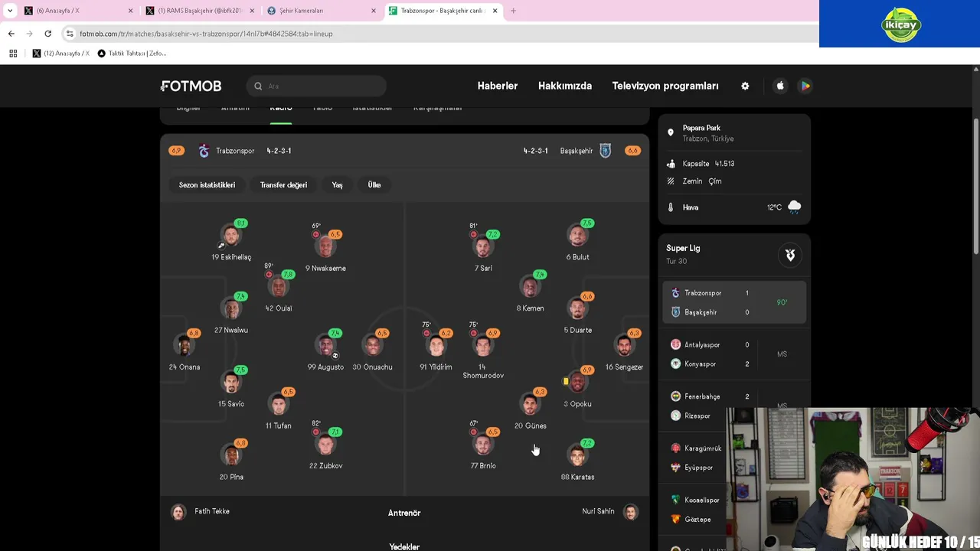This screenshot has width=980, height=551.
Task: Click the Başakşehir crest in lineup header
Action: pyautogui.click(x=605, y=151)
